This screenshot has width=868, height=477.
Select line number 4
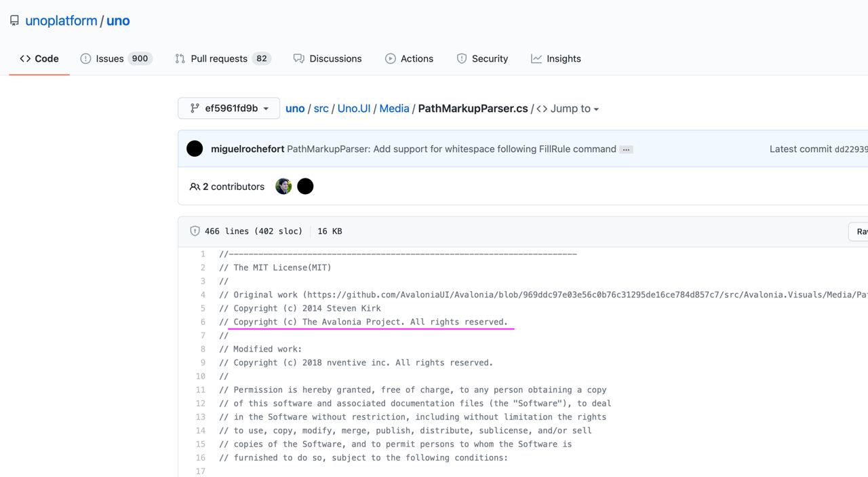click(202, 294)
